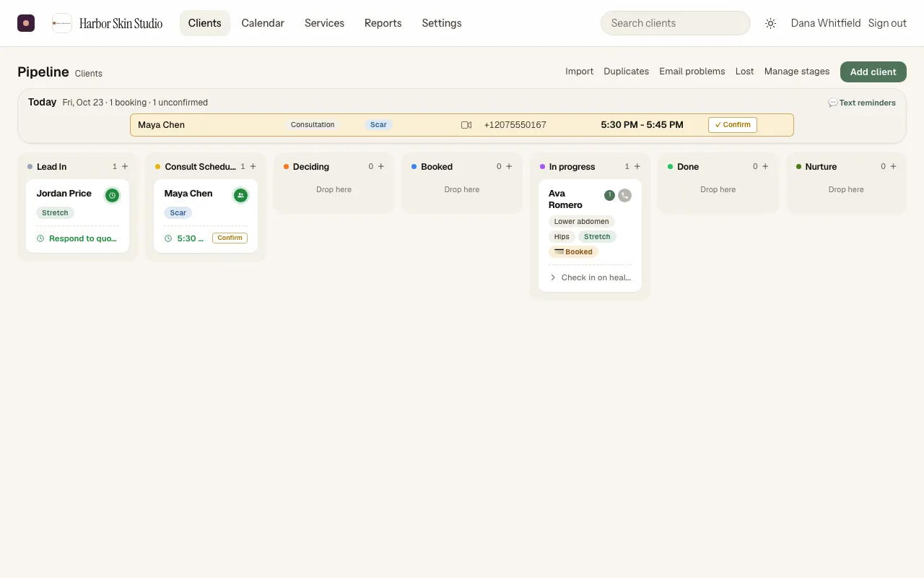
Task: Toggle the light/dark theme sun icon
Action: (770, 23)
